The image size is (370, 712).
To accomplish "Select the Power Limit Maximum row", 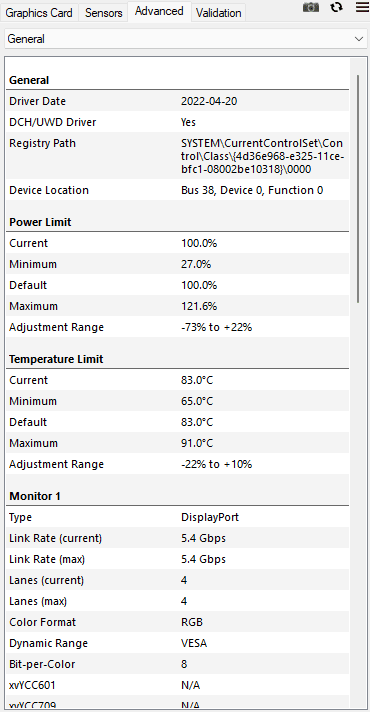I will point(178,306).
